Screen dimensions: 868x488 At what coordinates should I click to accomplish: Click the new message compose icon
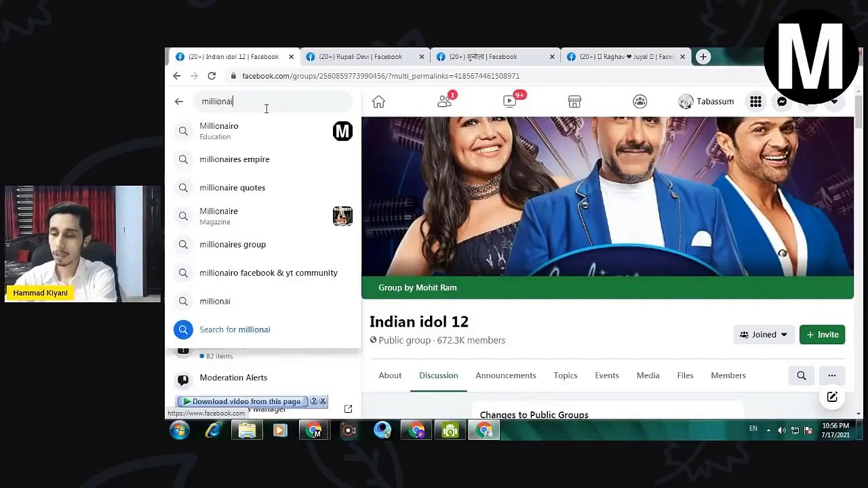click(x=832, y=397)
